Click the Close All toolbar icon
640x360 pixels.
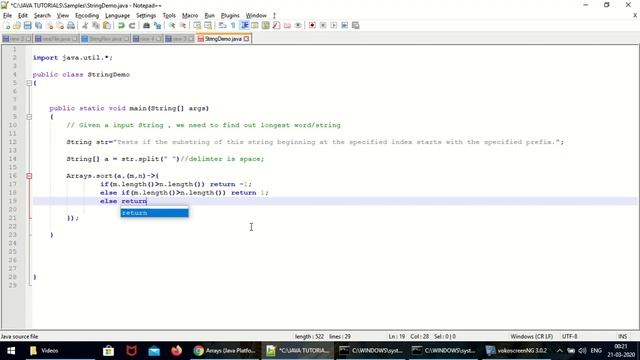[x=60, y=25]
